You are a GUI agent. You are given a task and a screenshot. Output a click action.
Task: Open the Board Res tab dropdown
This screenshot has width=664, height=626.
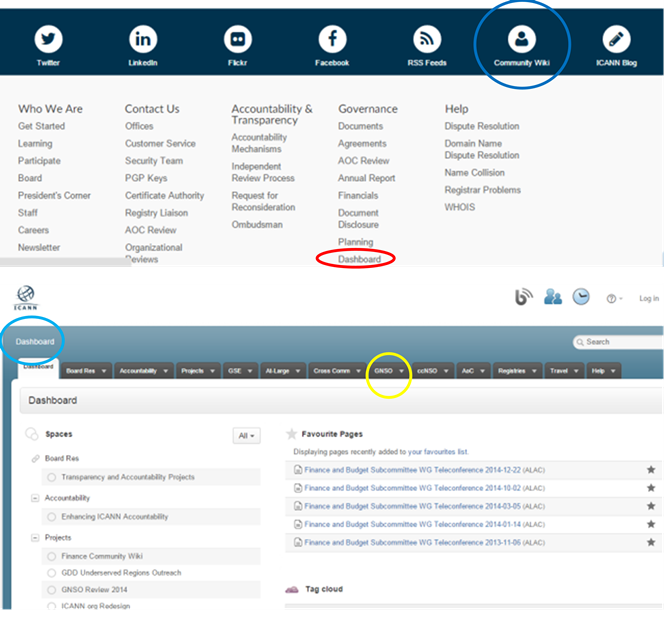[x=104, y=371]
